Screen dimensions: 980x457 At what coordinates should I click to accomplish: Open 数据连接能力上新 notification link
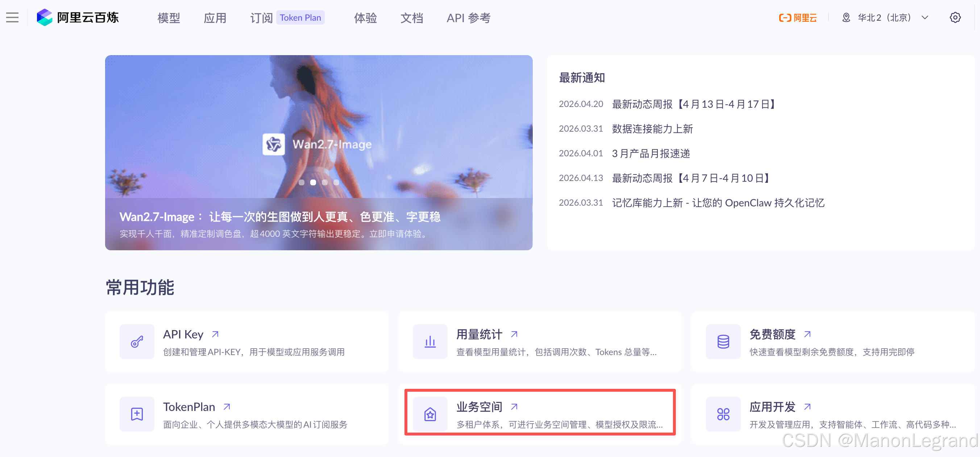[x=652, y=129]
